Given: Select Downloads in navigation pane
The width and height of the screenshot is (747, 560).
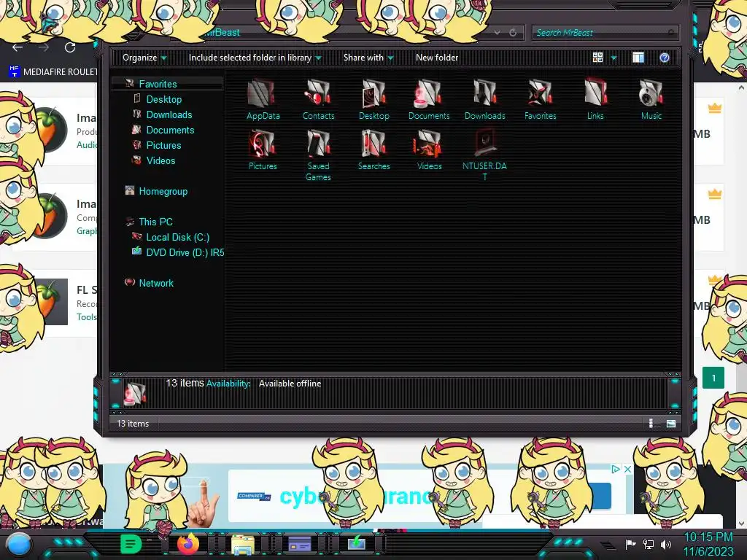Looking at the screenshot, I should (169, 114).
